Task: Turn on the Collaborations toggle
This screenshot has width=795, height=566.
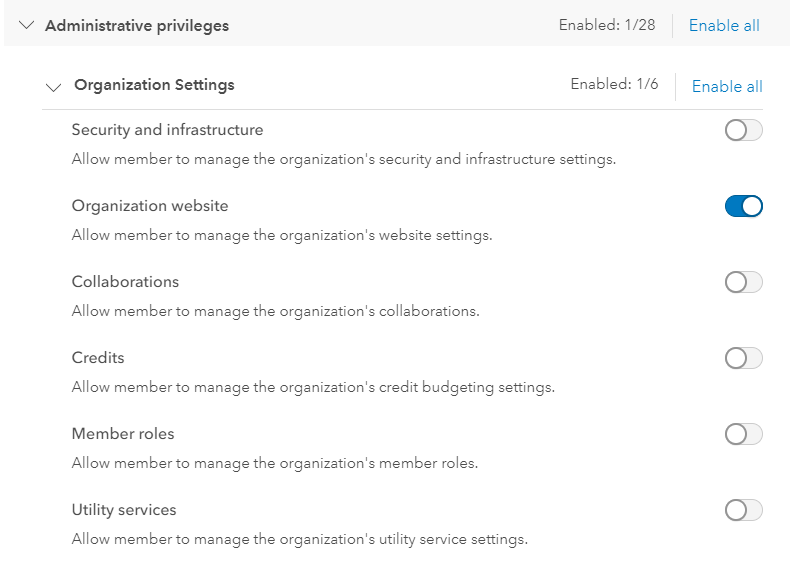Action: tap(743, 282)
